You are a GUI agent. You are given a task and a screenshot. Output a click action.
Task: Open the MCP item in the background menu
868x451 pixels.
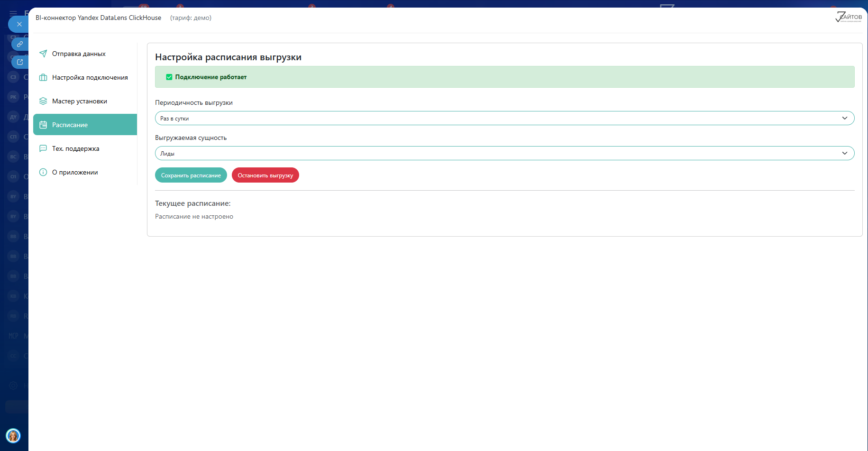[x=13, y=336]
